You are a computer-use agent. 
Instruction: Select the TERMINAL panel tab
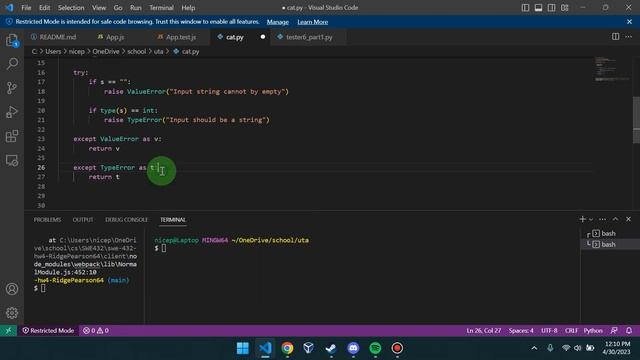pos(173,220)
